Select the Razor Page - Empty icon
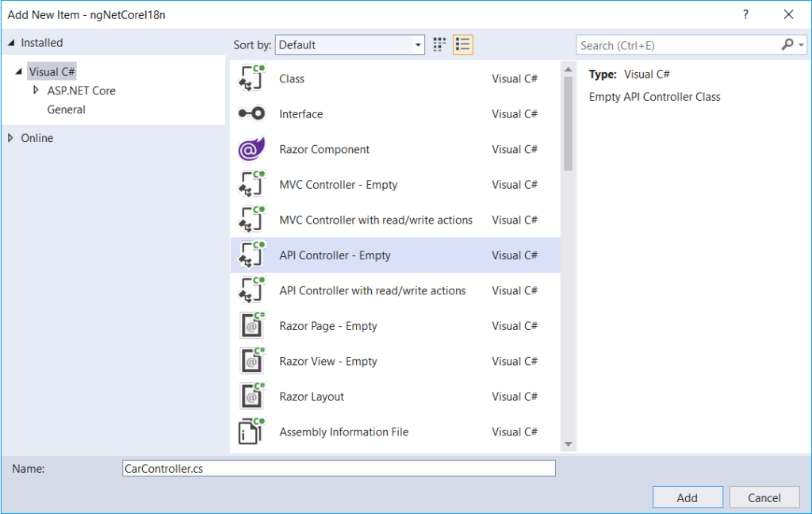 pos(251,325)
